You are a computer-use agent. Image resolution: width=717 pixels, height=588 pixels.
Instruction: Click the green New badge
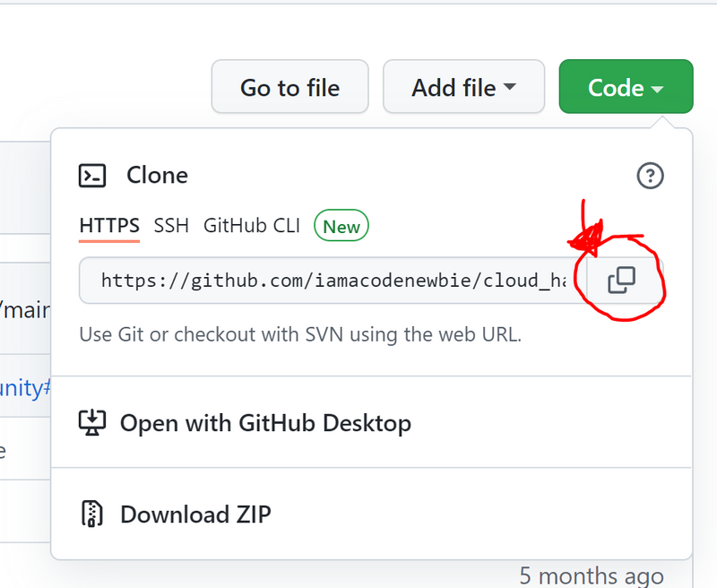[x=341, y=227]
